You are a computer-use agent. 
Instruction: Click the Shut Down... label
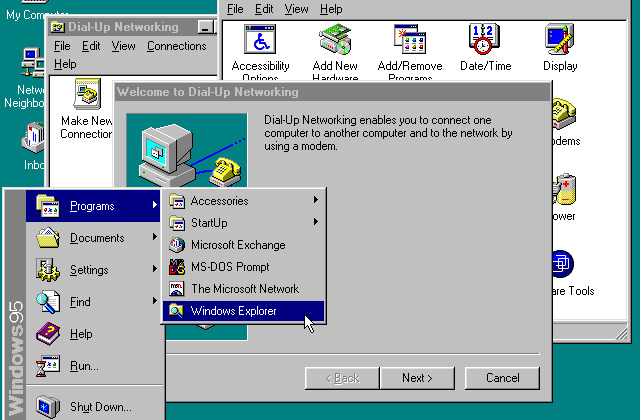(x=100, y=407)
